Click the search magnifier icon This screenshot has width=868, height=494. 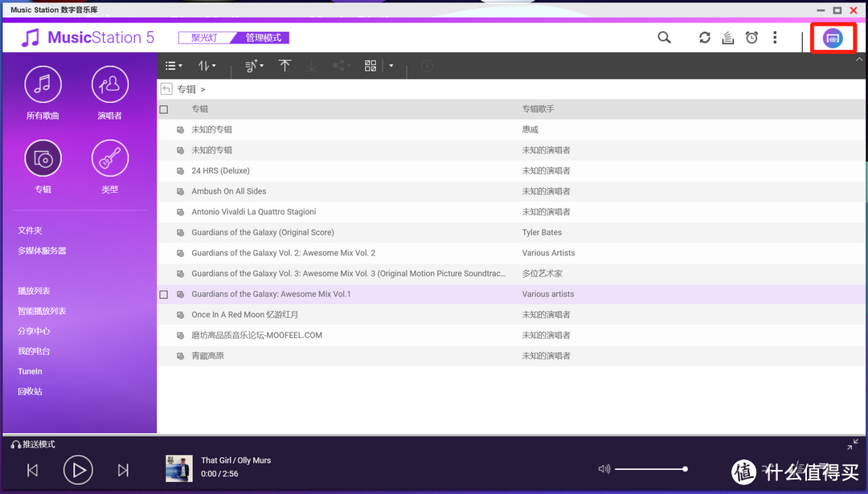(664, 38)
